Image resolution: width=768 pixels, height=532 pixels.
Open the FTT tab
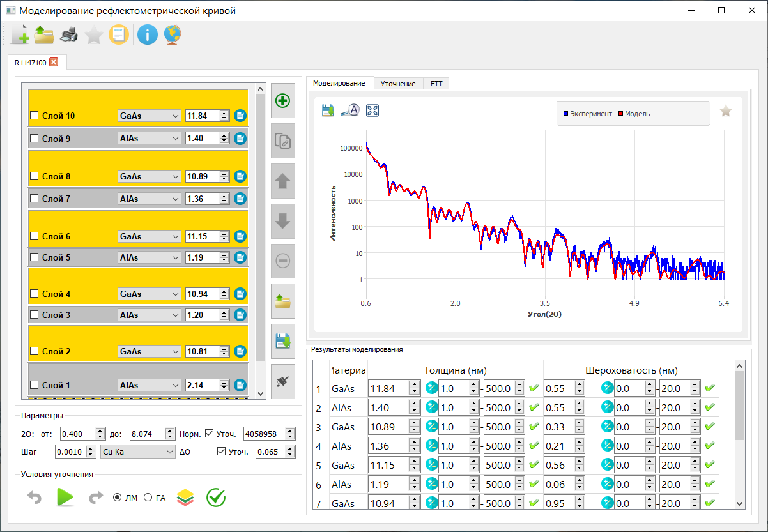click(x=436, y=84)
